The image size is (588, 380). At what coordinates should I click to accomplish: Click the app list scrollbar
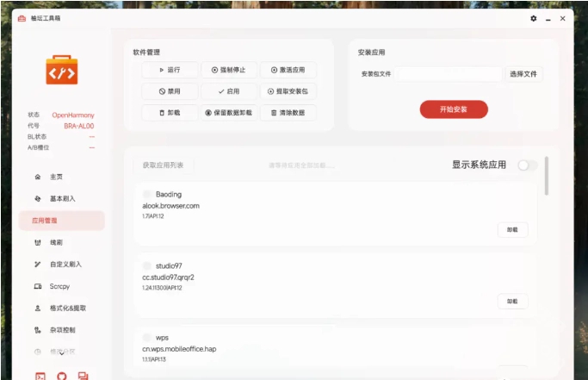click(547, 176)
